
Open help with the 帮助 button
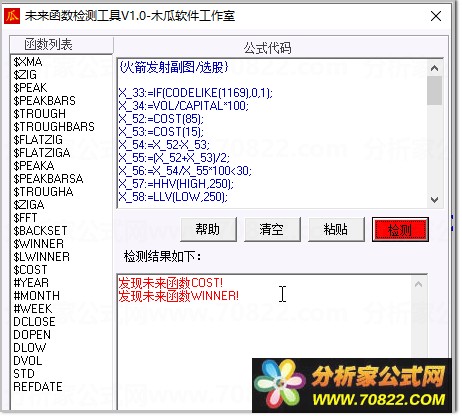[x=208, y=229]
